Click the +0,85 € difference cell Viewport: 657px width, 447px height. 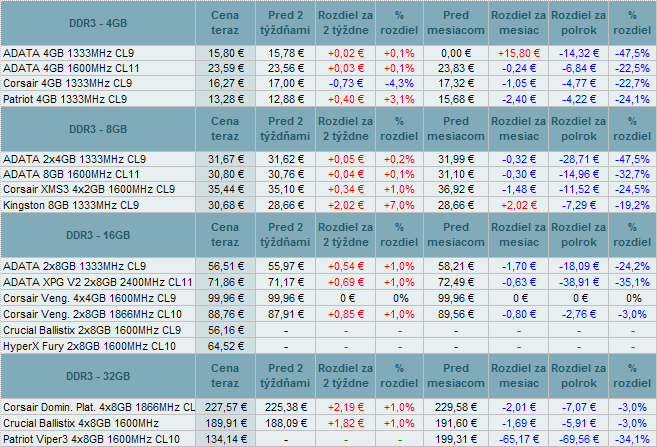[x=346, y=314]
